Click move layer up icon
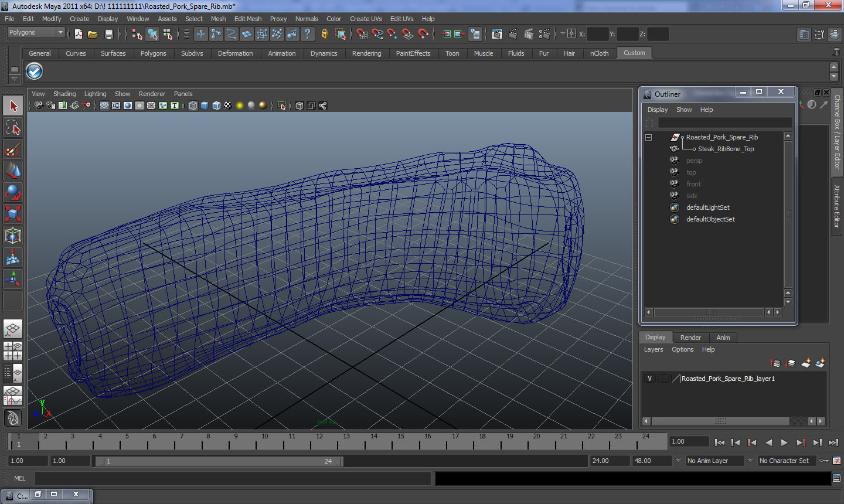The height and width of the screenshot is (504, 844). pos(775,363)
